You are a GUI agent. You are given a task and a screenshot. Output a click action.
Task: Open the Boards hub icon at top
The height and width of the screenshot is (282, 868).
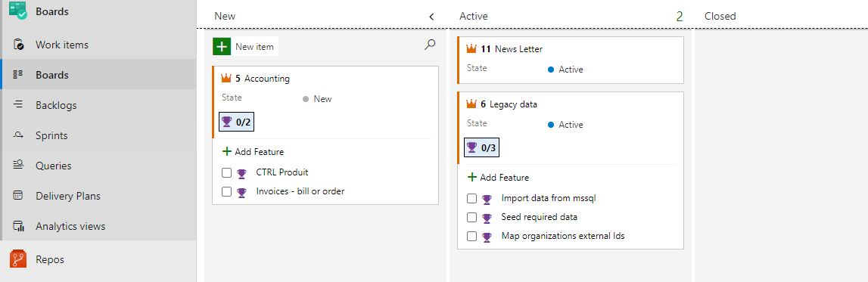pyautogui.click(x=18, y=11)
